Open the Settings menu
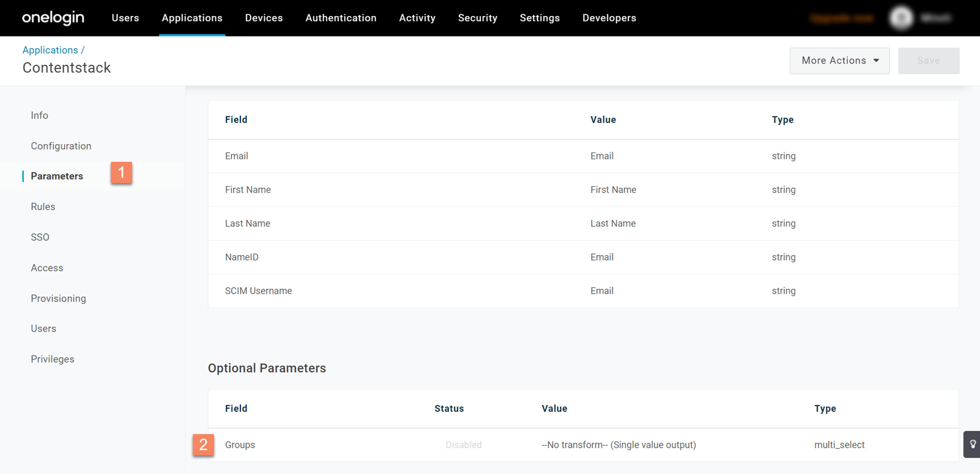This screenshot has height=474, width=980. tap(540, 18)
